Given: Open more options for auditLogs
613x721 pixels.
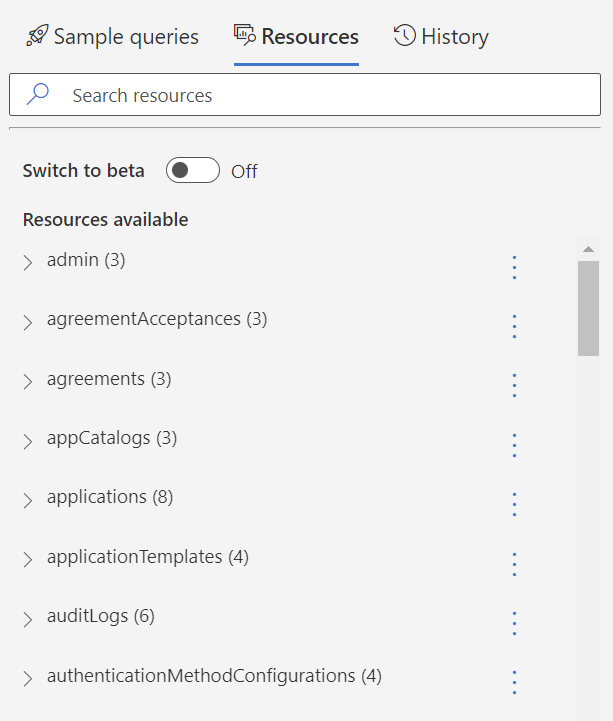Looking at the screenshot, I should click(514, 623).
